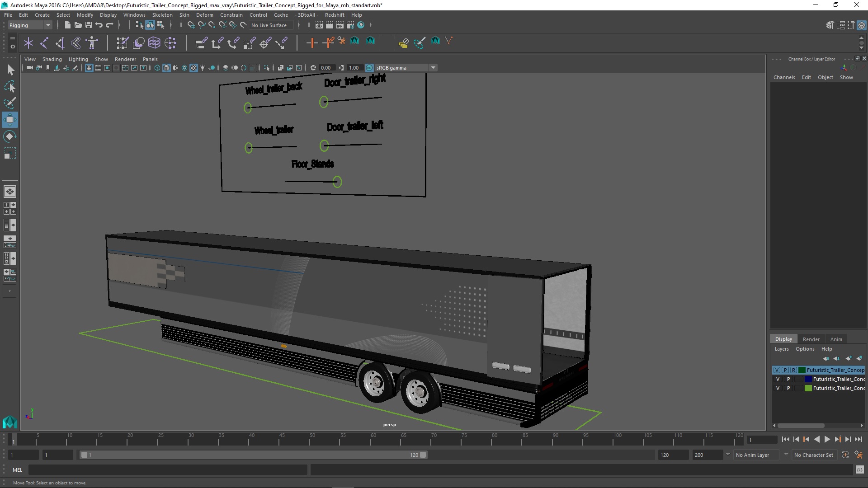Open the Deform menu
Image resolution: width=868 pixels, height=488 pixels.
pos(204,15)
